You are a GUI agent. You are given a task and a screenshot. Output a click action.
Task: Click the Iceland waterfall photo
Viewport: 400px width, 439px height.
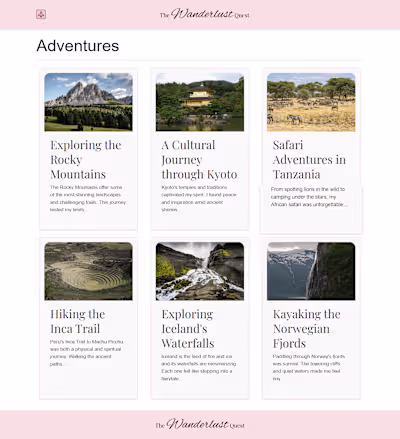coord(200,271)
